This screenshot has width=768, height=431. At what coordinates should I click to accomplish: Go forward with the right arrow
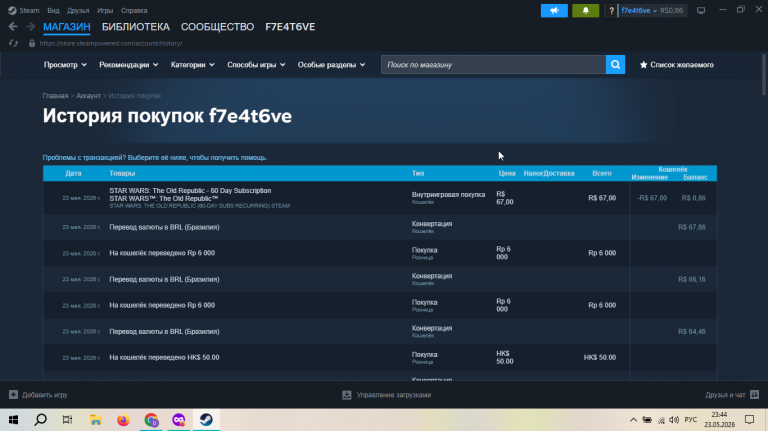[x=31, y=26]
